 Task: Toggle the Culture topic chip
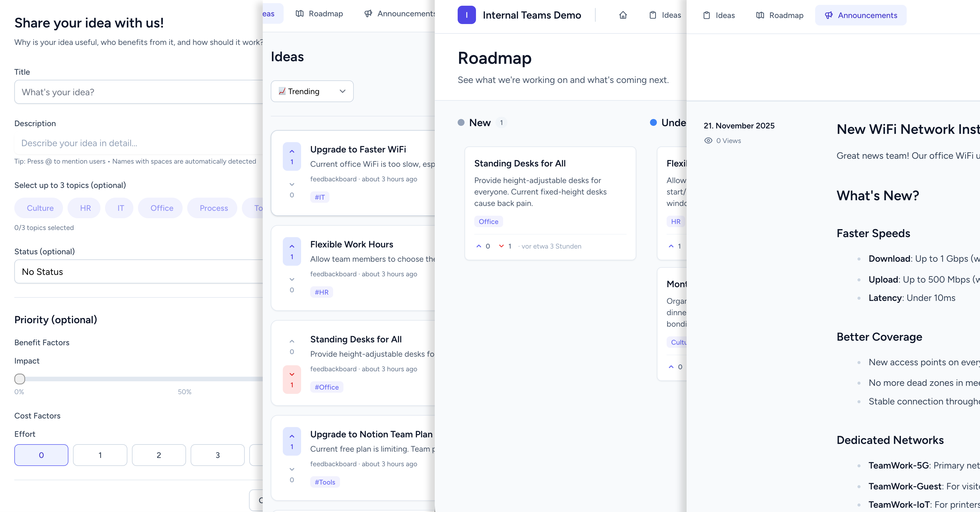click(38, 208)
